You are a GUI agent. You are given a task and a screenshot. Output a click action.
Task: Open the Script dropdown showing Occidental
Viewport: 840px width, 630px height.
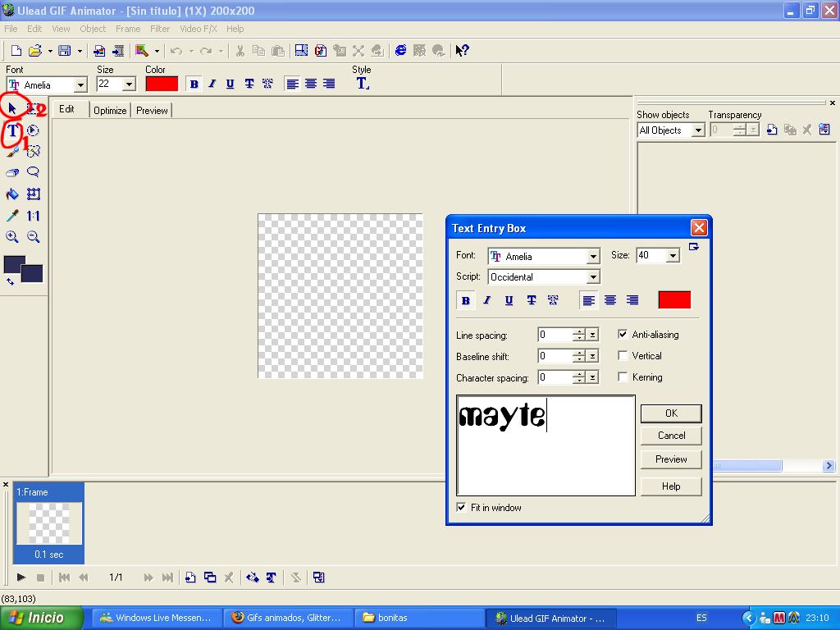[593, 277]
